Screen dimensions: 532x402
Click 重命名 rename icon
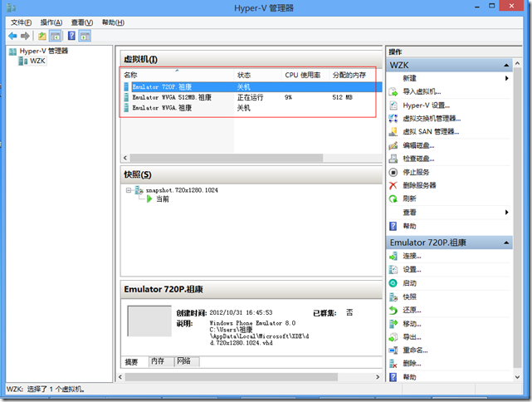[393, 351]
